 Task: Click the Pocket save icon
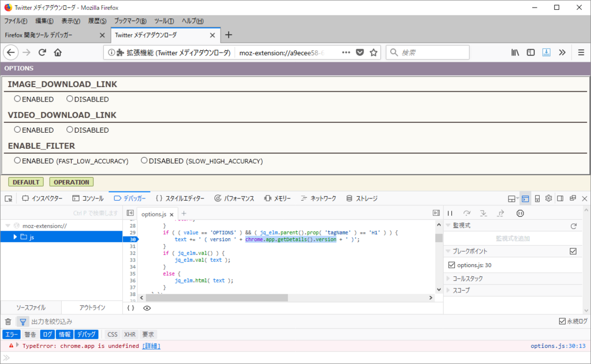pyautogui.click(x=360, y=52)
